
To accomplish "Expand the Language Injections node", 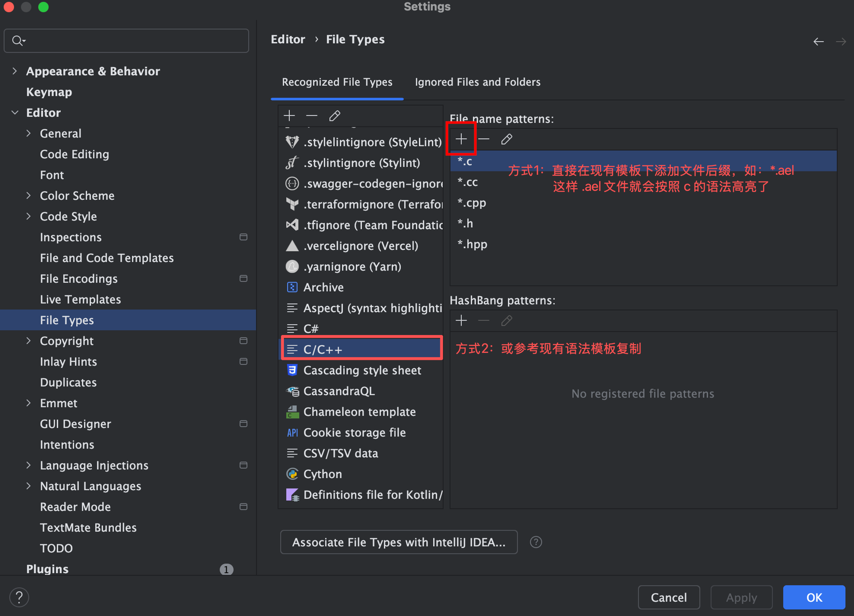I will [28, 465].
